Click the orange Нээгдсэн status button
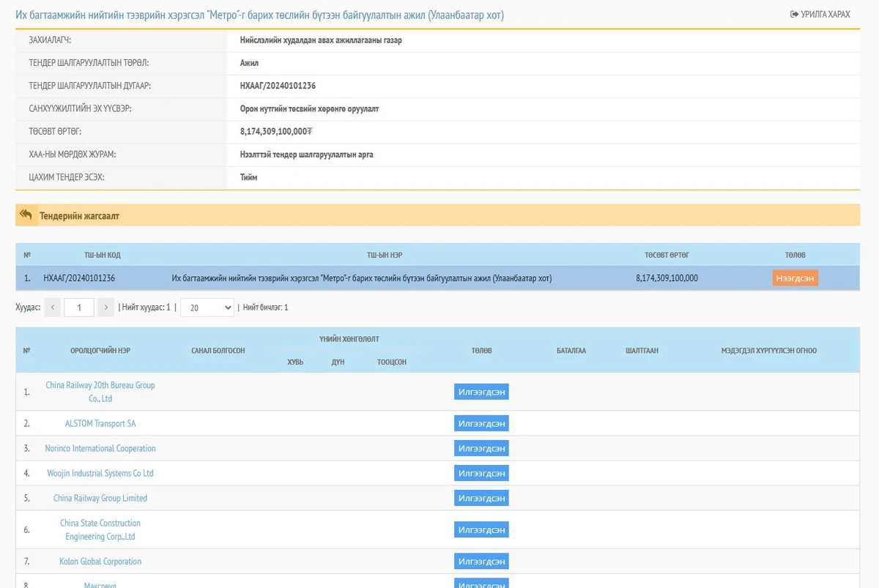Image resolution: width=879 pixels, height=588 pixels. [x=795, y=278]
